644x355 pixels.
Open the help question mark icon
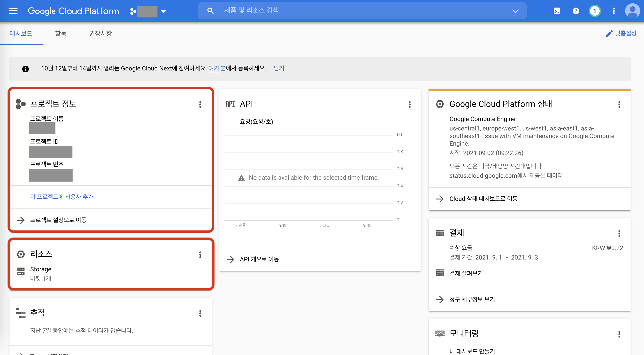click(576, 11)
